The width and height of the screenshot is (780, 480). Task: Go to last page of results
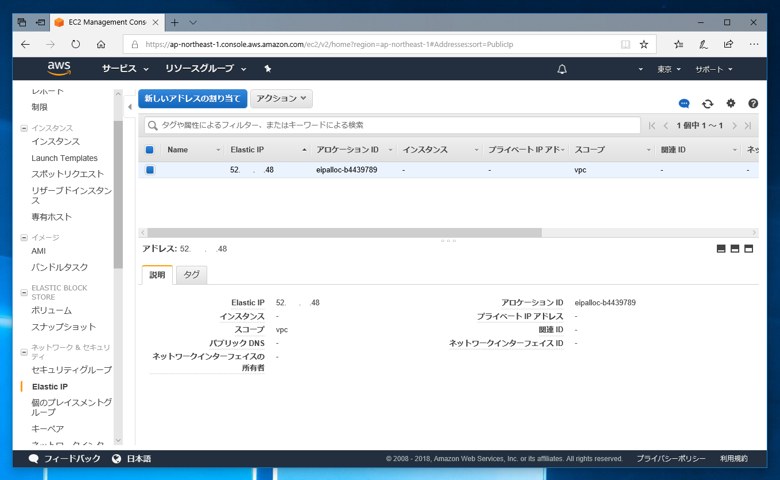[748, 126]
